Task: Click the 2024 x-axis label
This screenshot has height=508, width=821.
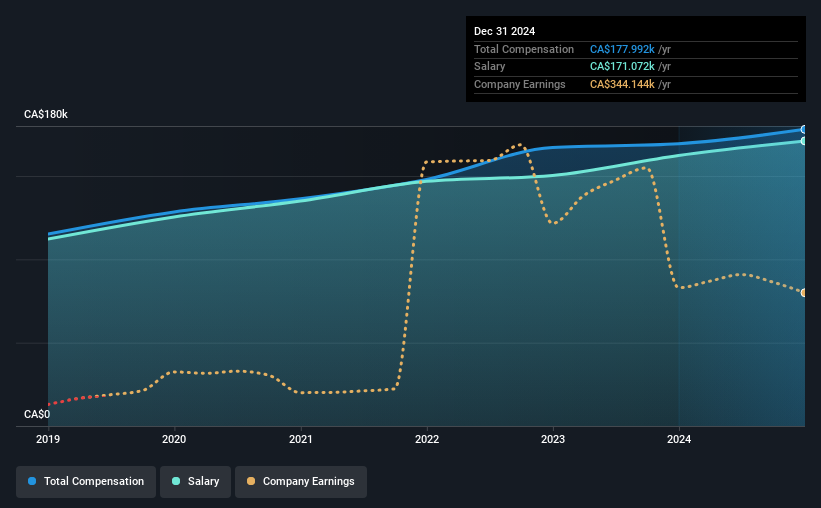Action: coord(679,439)
